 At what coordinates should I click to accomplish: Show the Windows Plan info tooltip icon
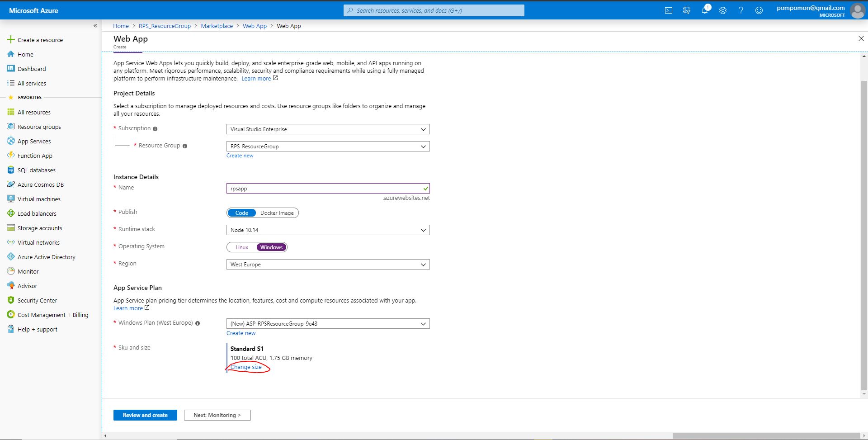pos(198,323)
